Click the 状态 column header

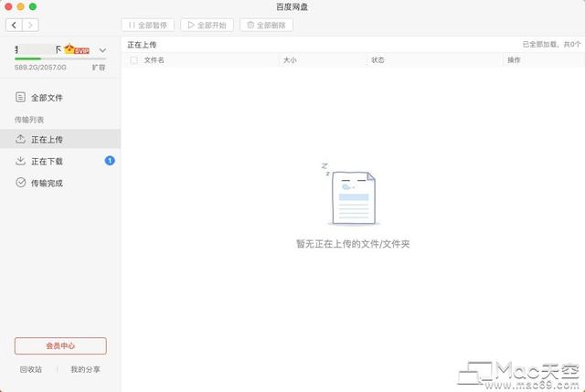pos(378,60)
